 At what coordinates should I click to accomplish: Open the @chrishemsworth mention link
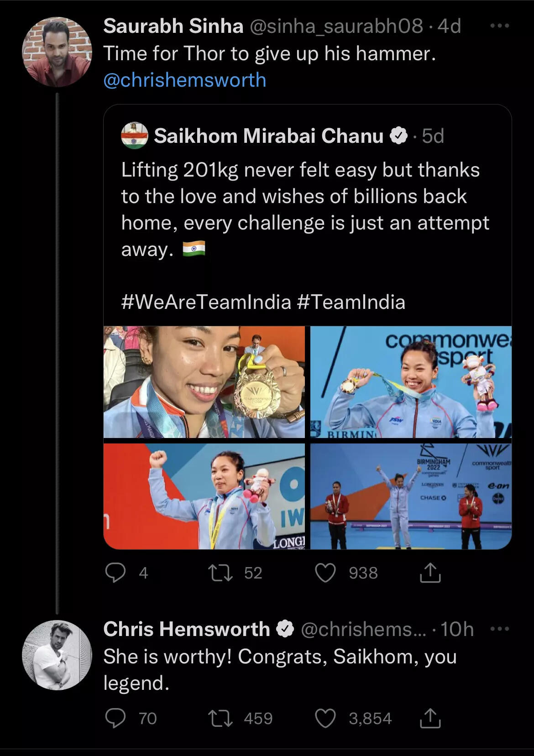click(x=185, y=80)
